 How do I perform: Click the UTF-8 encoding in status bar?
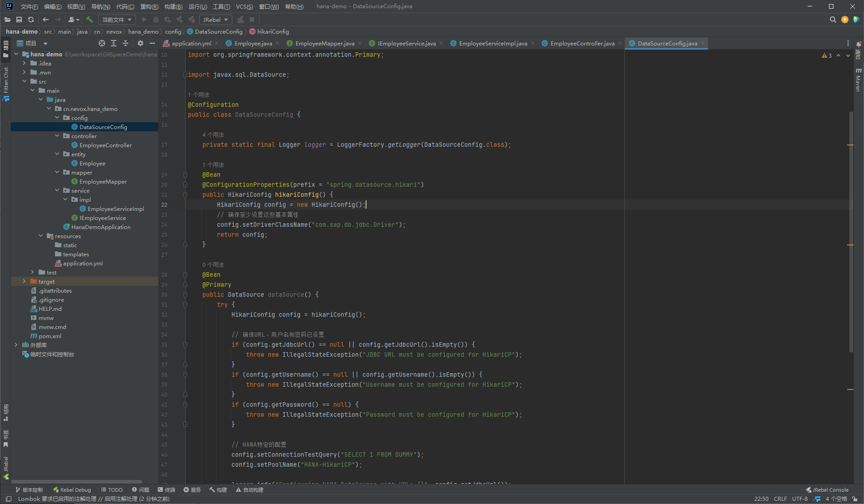[x=800, y=499]
